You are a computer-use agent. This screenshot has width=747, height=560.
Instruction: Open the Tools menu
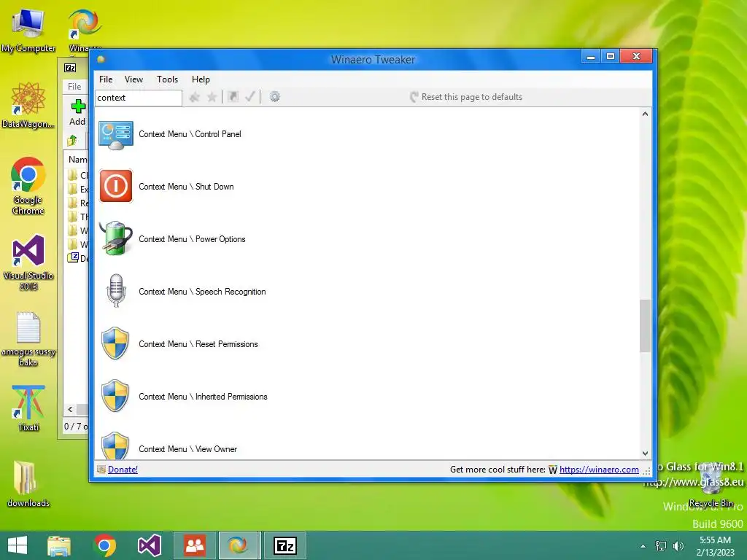tap(168, 79)
